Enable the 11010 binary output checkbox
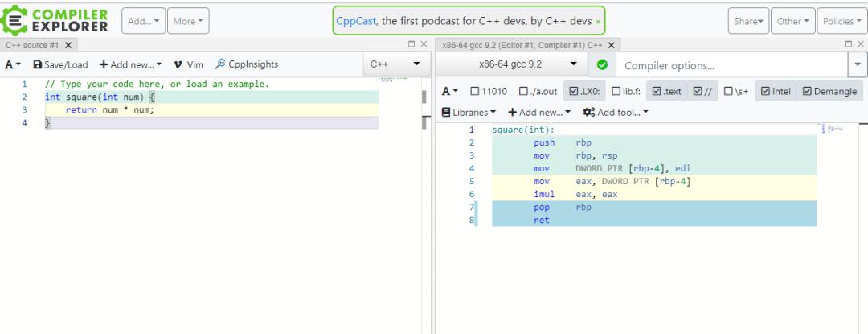Viewport: 868px width, 334px height. coord(489,92)
